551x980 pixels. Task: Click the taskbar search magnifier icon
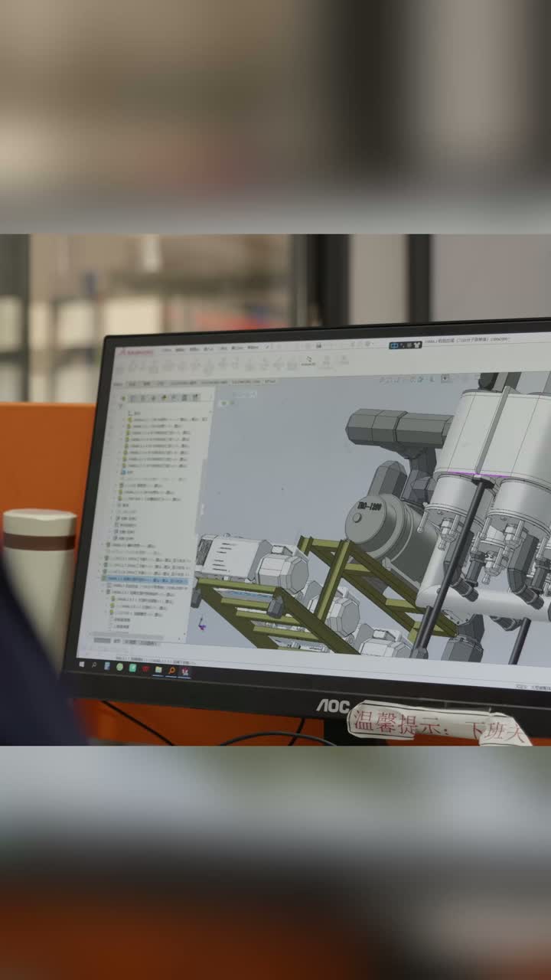coord(94,665)
